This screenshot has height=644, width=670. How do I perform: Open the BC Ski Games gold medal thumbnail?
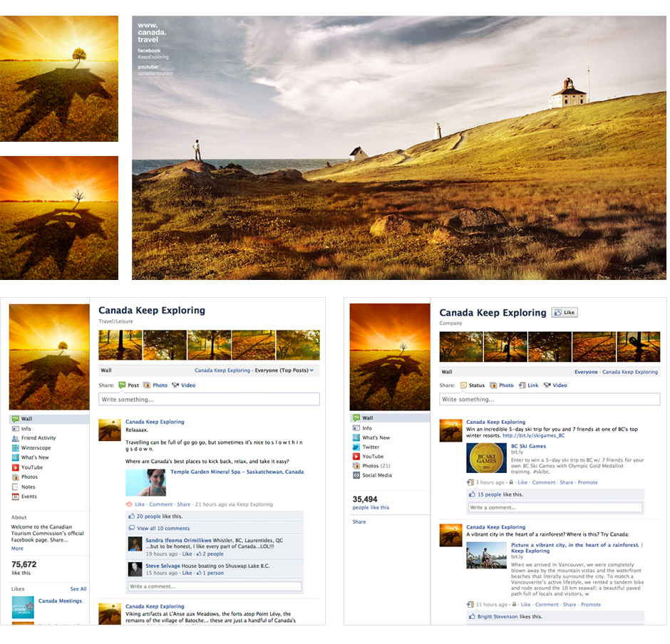(486, 458)
